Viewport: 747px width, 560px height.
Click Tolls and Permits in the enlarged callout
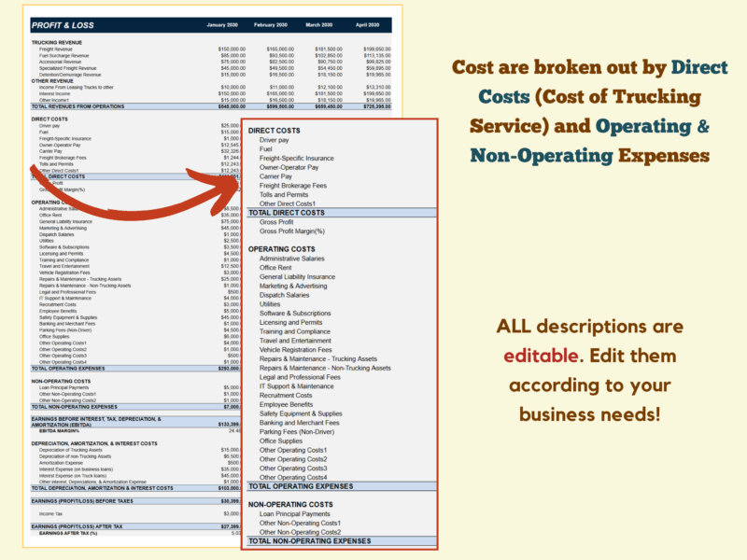tap(284, 195)
